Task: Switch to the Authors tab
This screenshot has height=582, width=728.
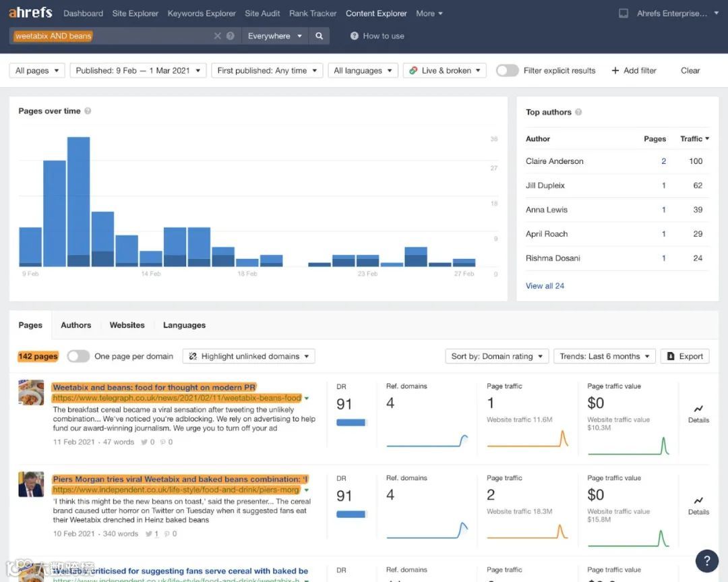Action: 75,325
